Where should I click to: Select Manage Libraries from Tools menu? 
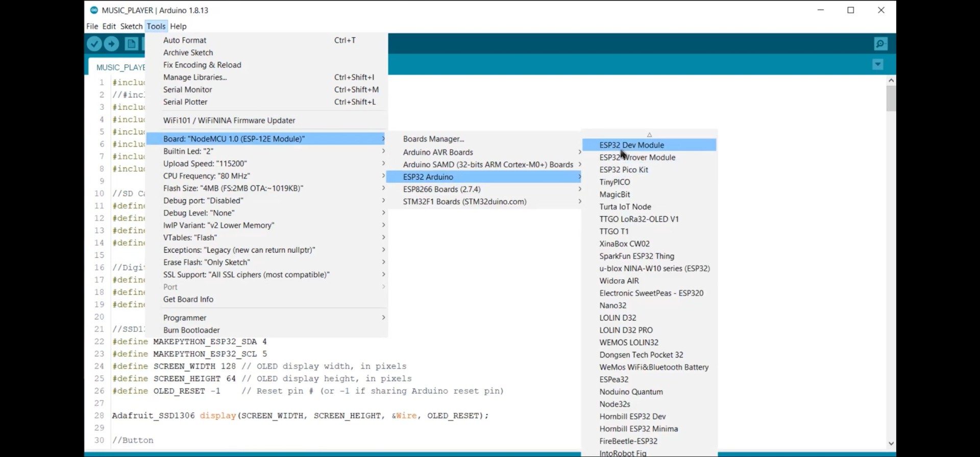point(195,77)
